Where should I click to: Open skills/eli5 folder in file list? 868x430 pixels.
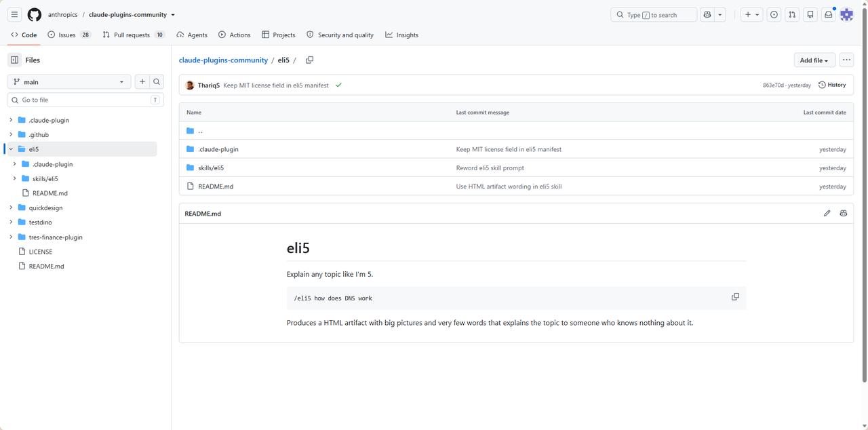click(x=211, y=168)
